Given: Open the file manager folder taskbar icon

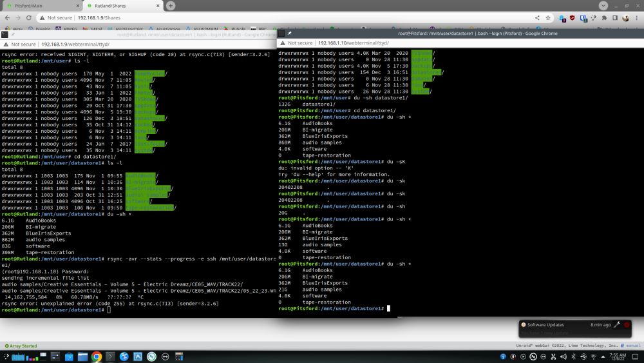Looking at the screenshot, I should coord(82,357).
